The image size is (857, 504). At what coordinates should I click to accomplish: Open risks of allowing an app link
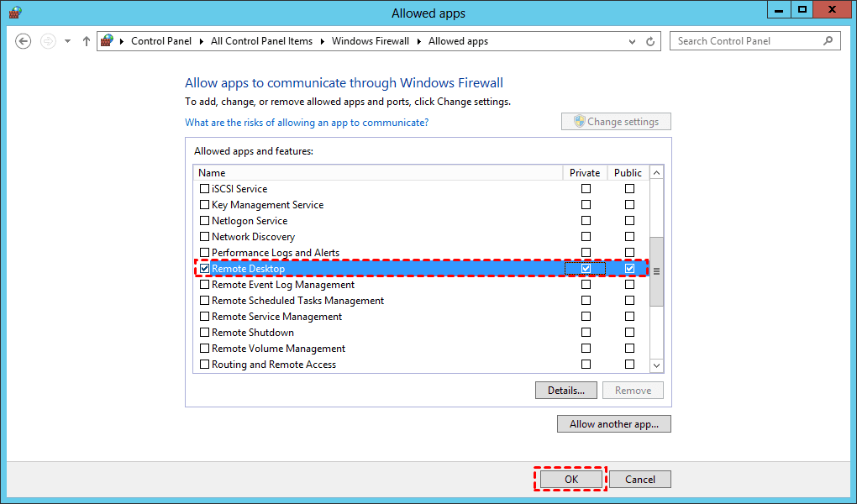(307, 123)
